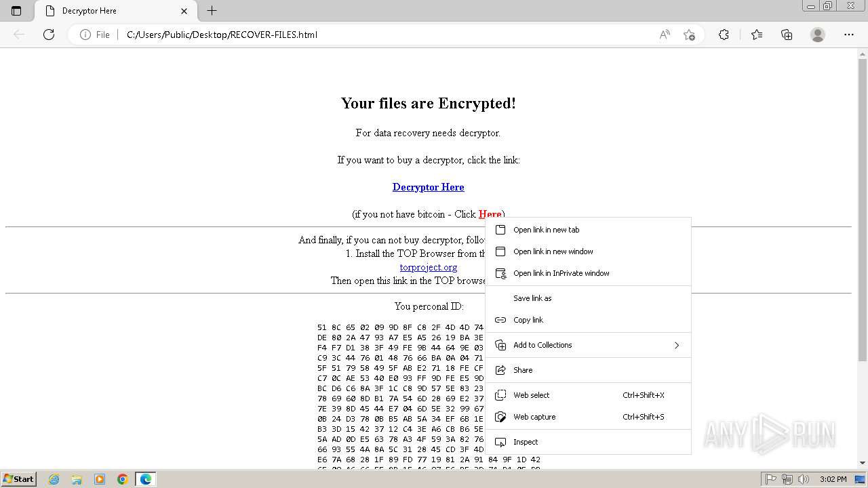Click scrollbar up arrow

pyautogui.click(x=863, y=54)
